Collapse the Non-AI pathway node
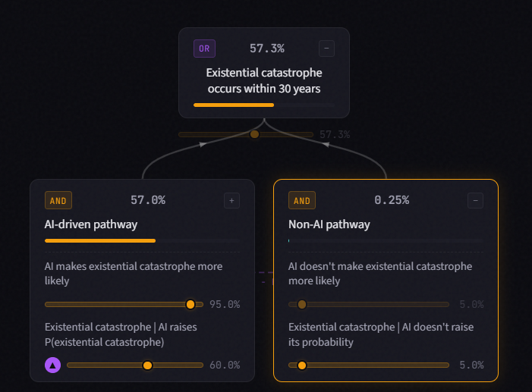 (x=475, y=200)
